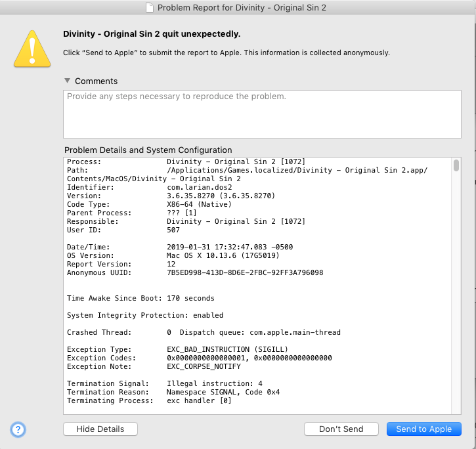
Task: Click the Anonymous UUID value
Action: (x=245, y=272)
